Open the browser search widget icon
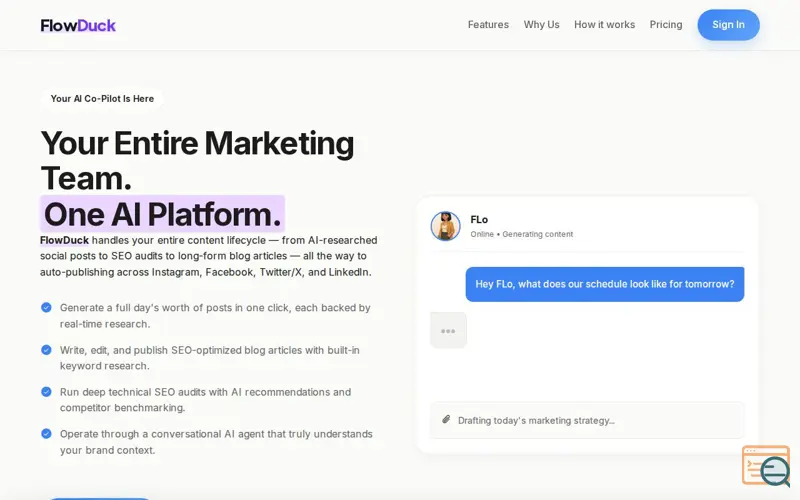 766,465
